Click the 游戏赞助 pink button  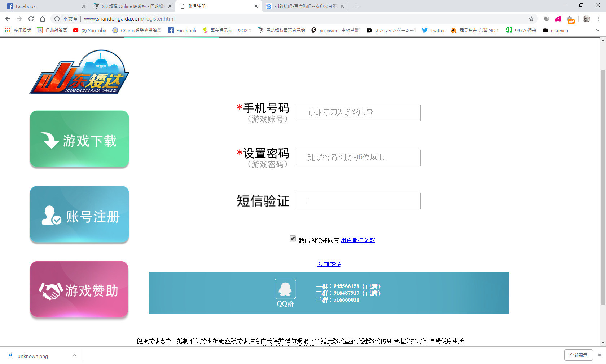click(79, 290)
